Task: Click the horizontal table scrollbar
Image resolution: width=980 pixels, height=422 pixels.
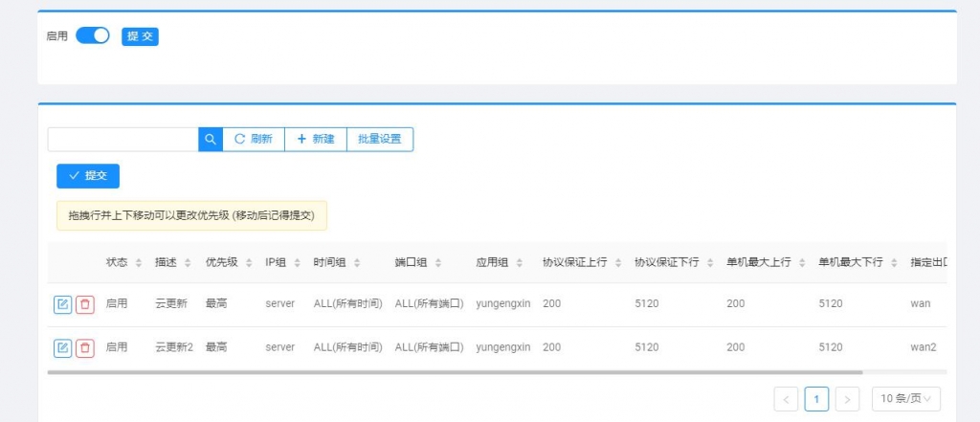Action: coord(455,372)
